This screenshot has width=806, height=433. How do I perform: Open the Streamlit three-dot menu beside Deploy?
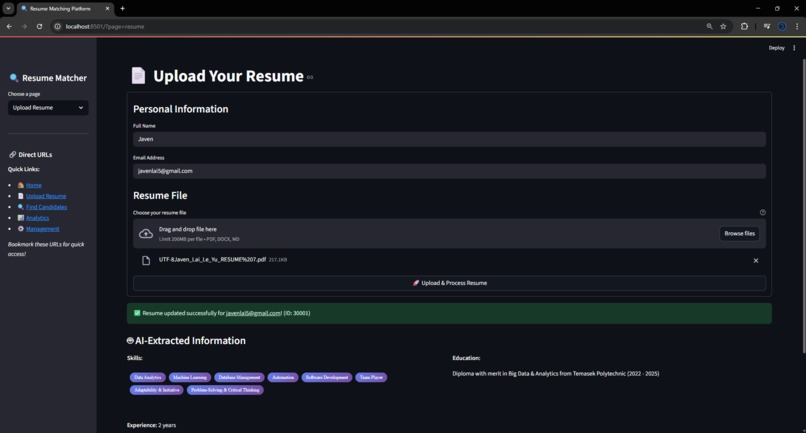[x=794, y=48]
